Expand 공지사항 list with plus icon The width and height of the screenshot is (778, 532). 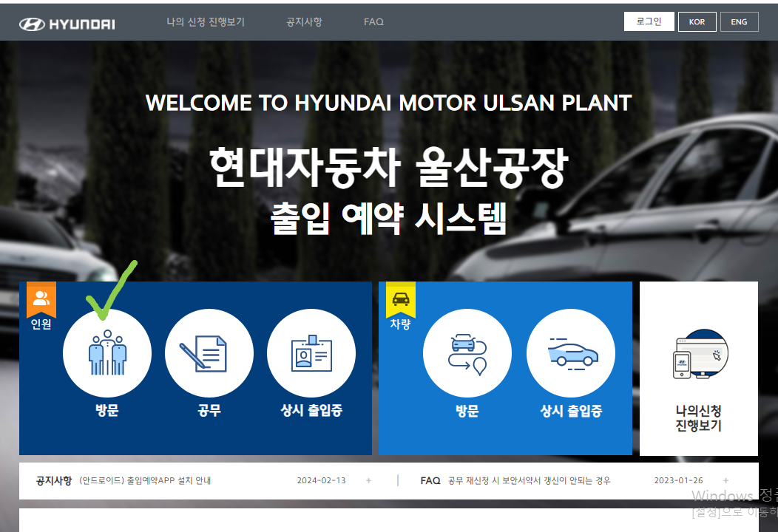pyautogui.click(x=368, y=480)
